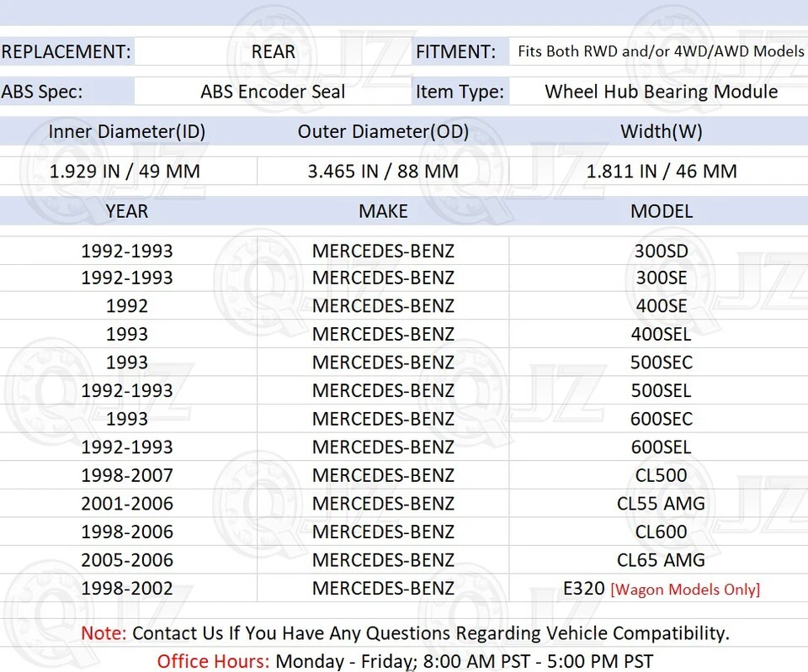Image resolution: width=808 pixels, height=672 pixels.
Task: Select the Width(W) header cell
Action: pos(662,131)
